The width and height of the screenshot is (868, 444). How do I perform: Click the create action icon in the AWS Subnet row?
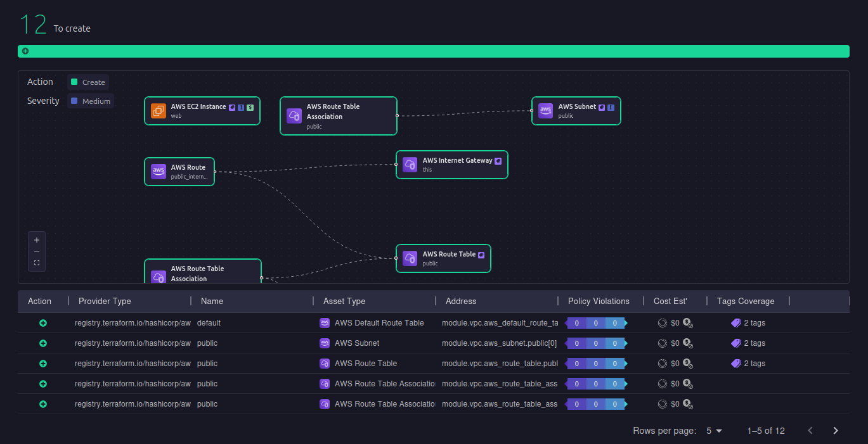(43, 343)
